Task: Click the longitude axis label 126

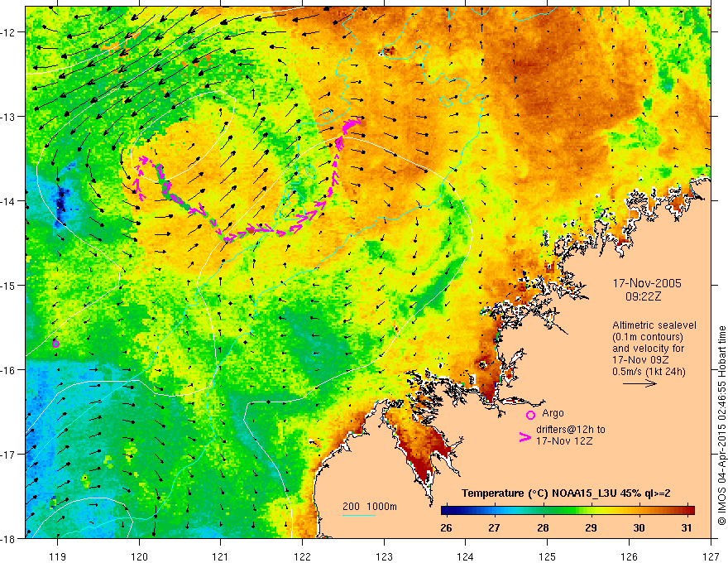Action: 629,556
